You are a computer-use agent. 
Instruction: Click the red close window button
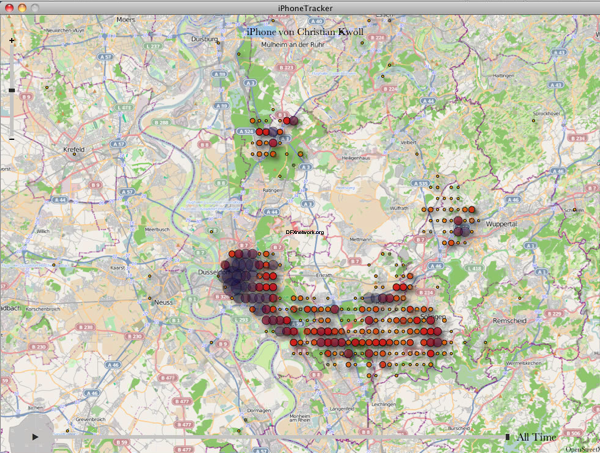(x=10, y=8)
